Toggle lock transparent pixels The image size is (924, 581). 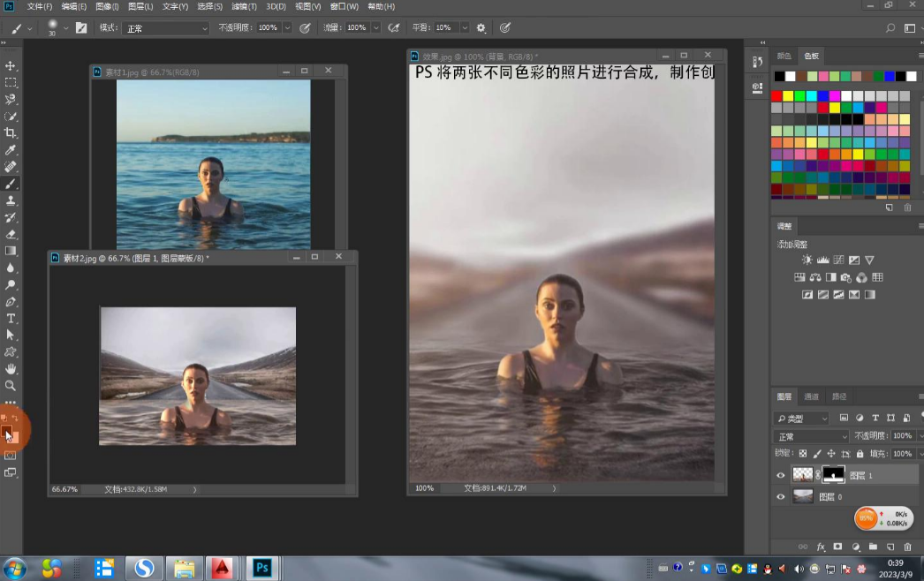803,454
